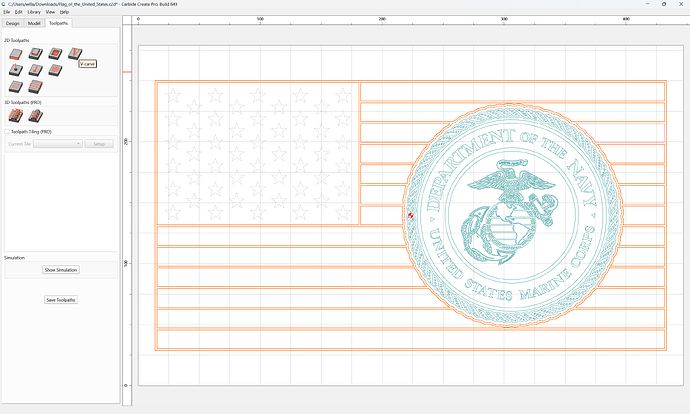Click the top-left star in flag canton
690x414 pixels.
(173, 95)
